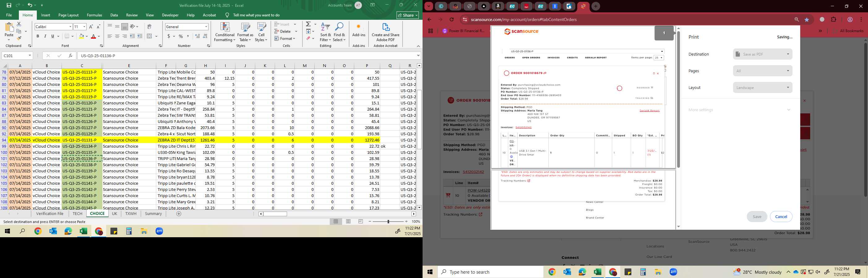Open Windows Start on right taskbar

pyautogui.click(x=430, y=272)
